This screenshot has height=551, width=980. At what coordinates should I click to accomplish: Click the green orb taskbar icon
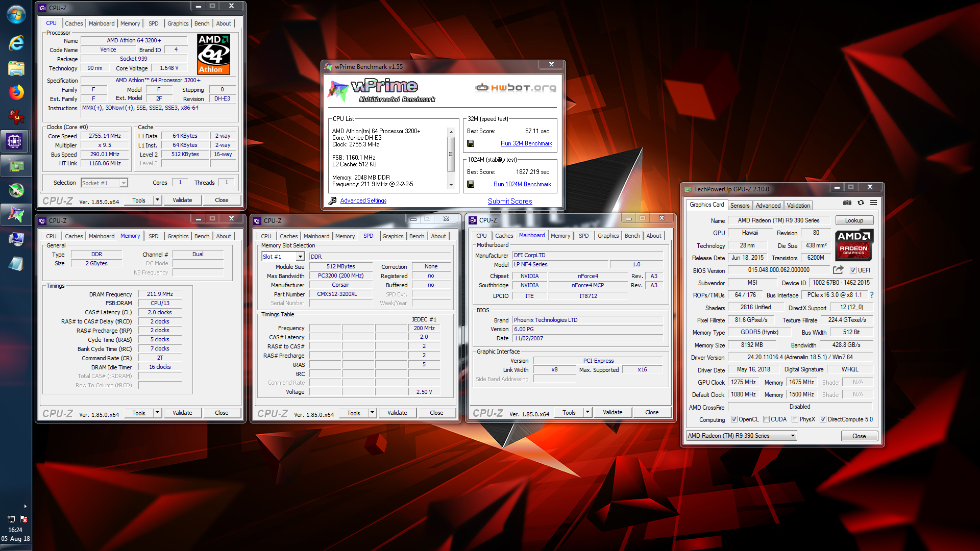16,190
